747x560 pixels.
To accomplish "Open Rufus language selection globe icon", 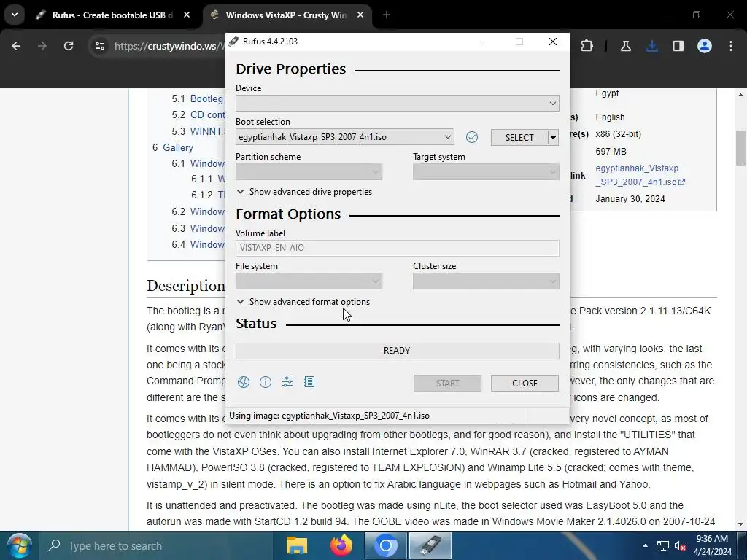I will pos(244,382).
